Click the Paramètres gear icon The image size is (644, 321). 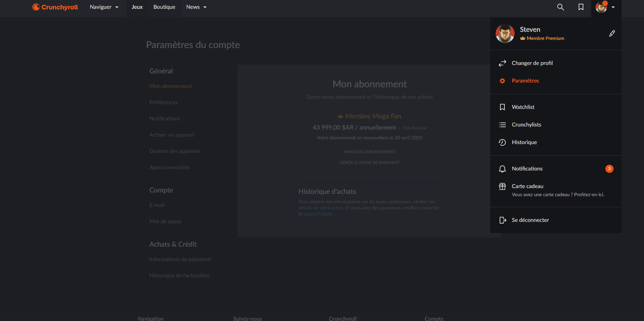coord(502,81)
